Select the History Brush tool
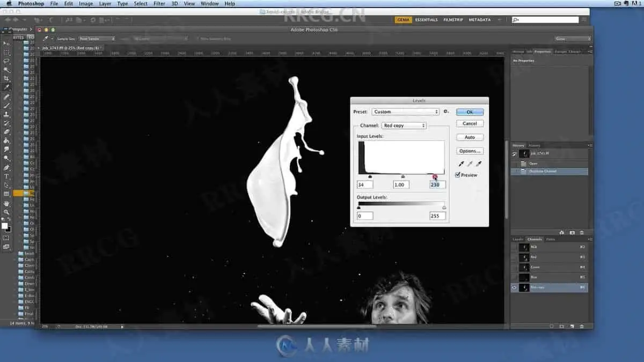644x362 pixels. [x=6, y=123]
